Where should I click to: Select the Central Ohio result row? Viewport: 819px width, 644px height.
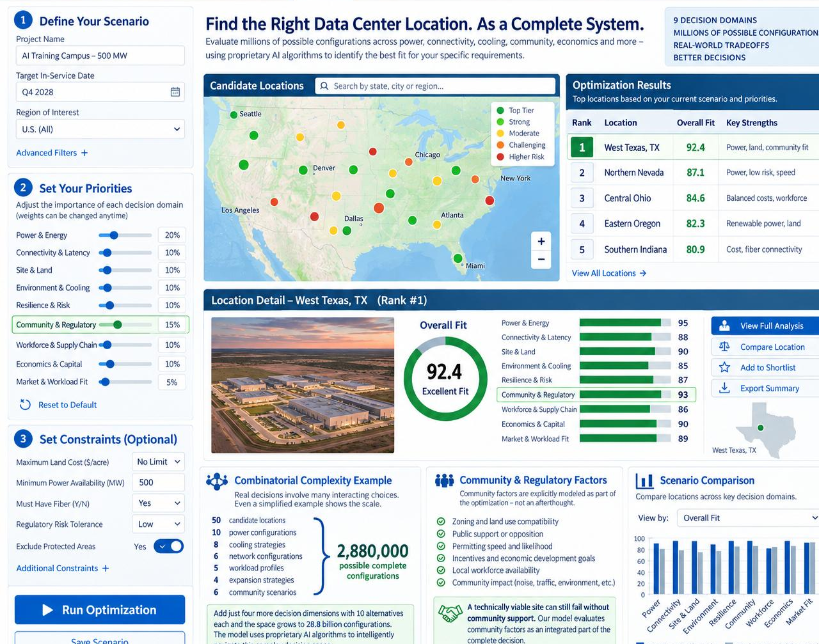pyautogui.click(x=693, y=198)
